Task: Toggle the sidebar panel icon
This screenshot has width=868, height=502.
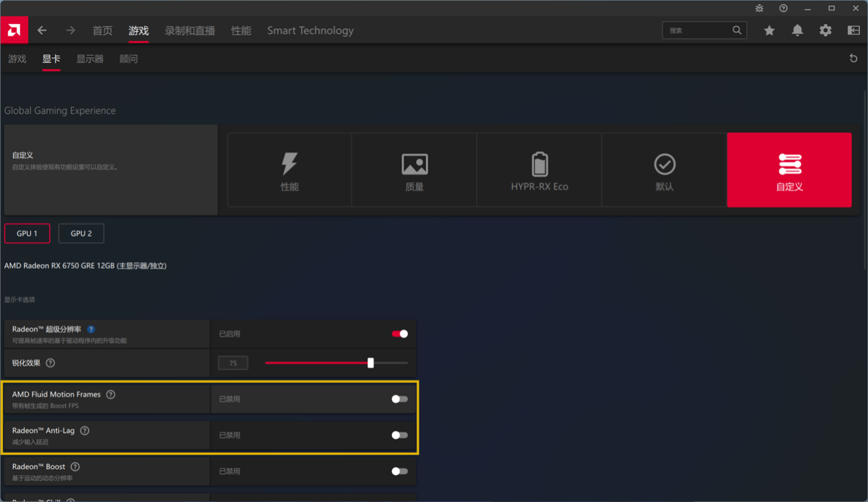Action: click(854, 30)
